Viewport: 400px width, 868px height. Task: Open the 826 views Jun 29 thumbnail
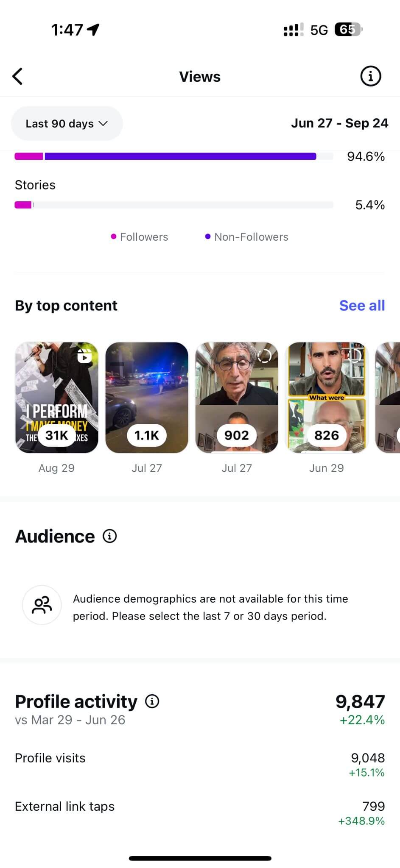(x=327, y=397)
